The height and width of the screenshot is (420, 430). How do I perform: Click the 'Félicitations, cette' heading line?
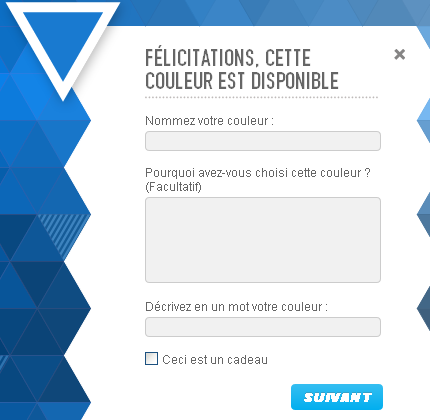(228, 58)
